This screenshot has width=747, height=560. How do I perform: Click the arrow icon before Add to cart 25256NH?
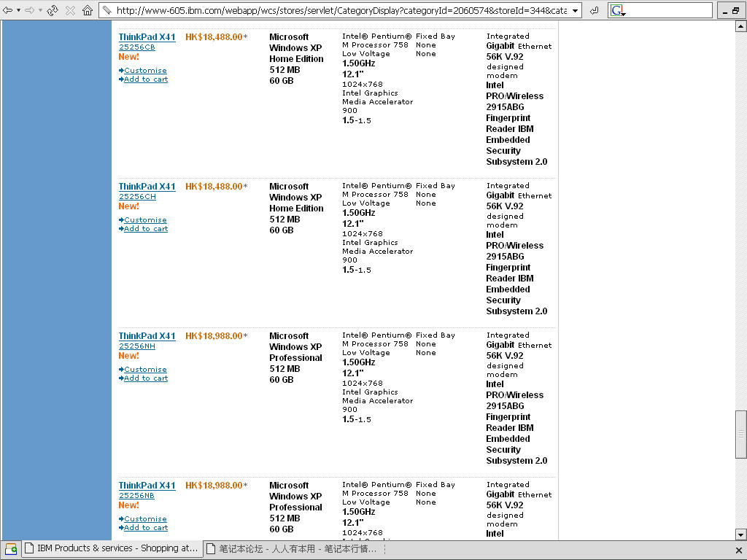122,378
